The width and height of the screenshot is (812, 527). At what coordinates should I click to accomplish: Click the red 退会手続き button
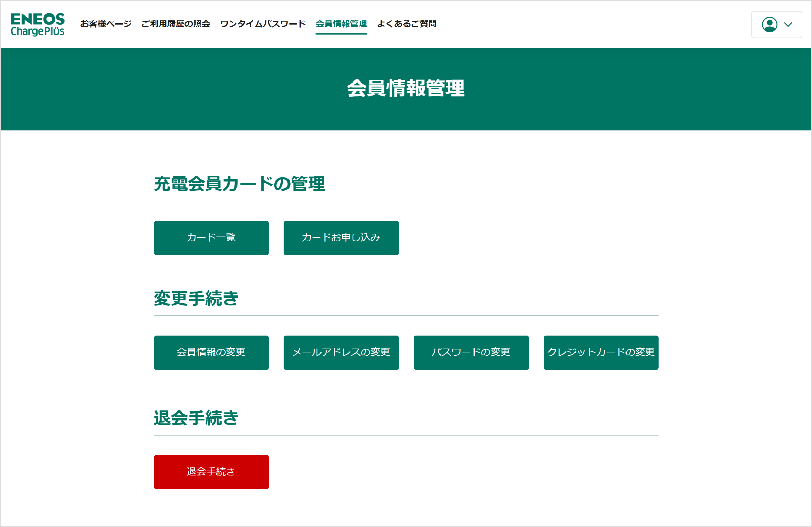coord(211,472)
